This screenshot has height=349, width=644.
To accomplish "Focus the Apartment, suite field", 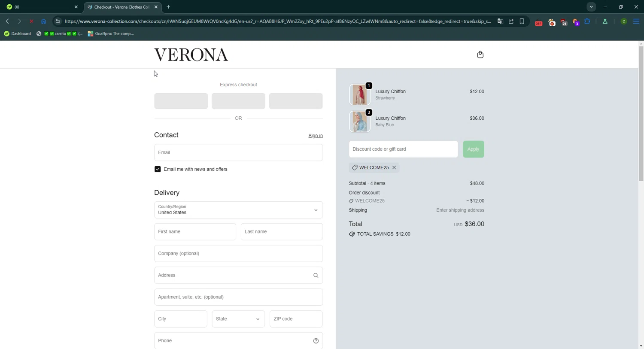I will point(238,297).
